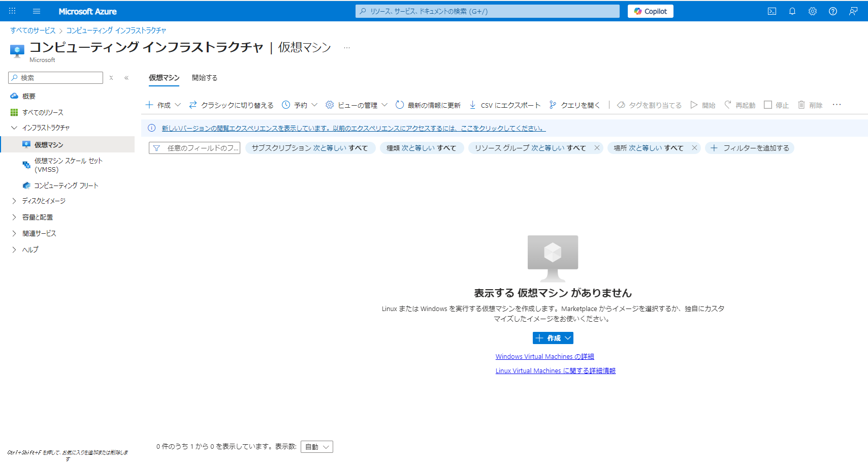Open the ビューの管理 dropdown

point(357,105)
